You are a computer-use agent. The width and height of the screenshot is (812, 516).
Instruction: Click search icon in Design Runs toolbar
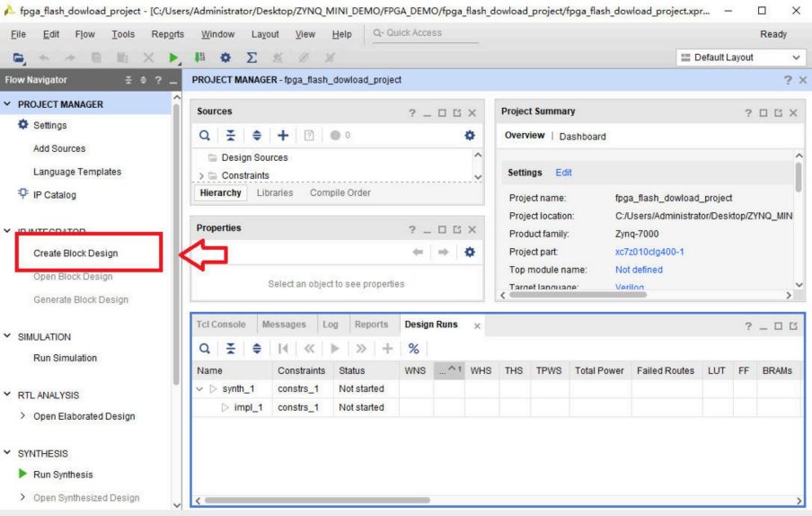click(205, 348)
